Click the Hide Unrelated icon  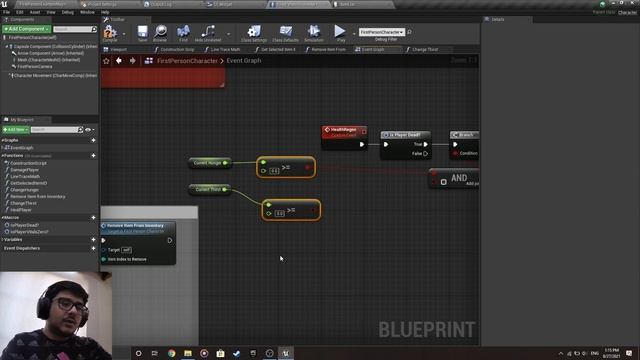(208, 33)
